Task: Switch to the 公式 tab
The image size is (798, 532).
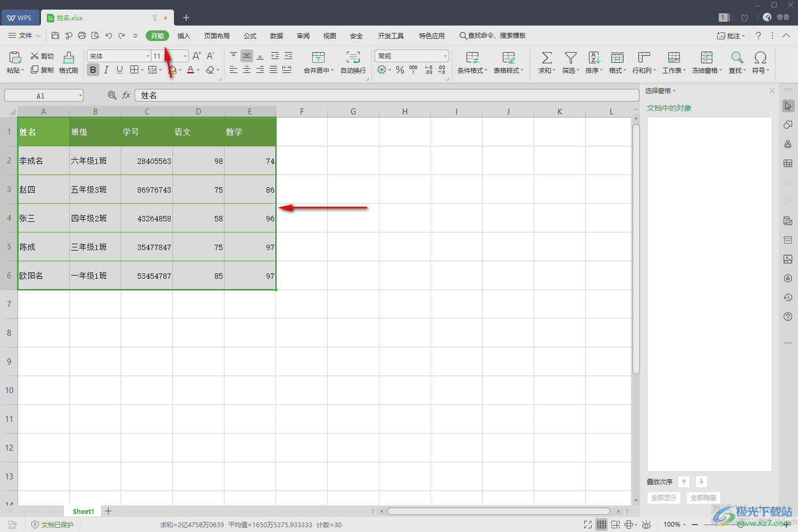Action: click(250, 36)
